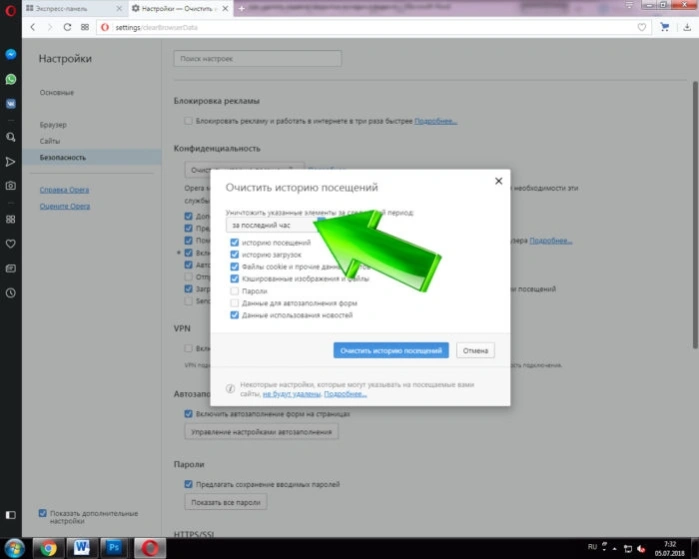Go forward using the forward arrow
Screen dimensions: 699x559
[x=49, y=27]
